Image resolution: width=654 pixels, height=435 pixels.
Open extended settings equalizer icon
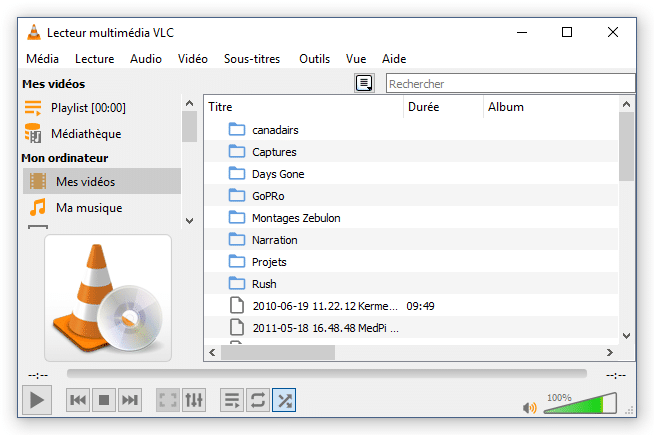(194, 400)
